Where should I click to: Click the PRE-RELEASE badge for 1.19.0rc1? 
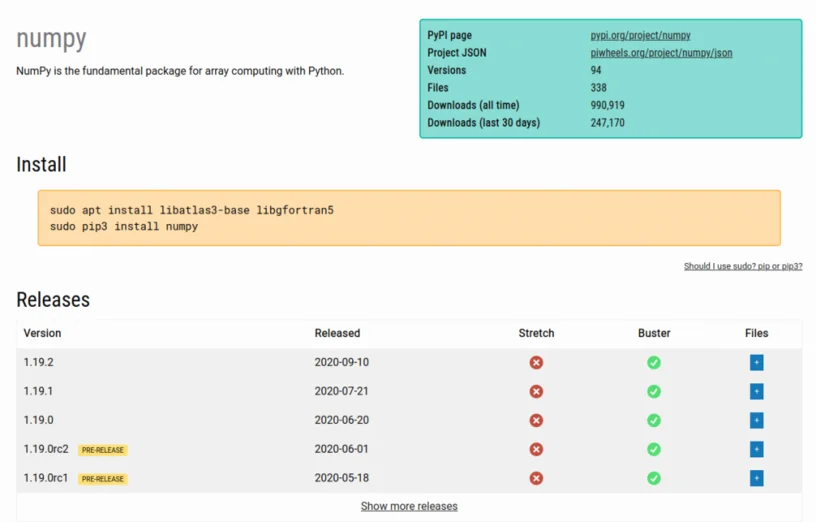click(103, 479)
